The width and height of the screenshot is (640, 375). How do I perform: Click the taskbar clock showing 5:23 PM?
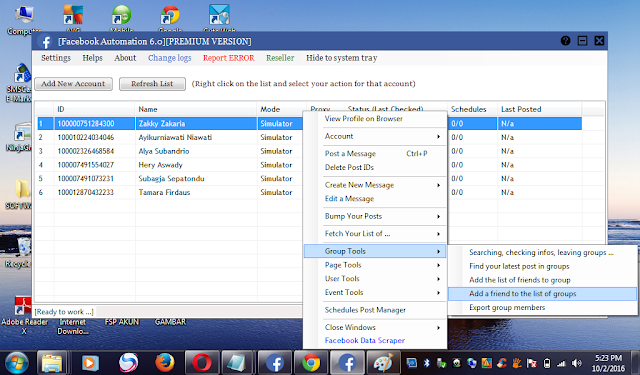609,363
